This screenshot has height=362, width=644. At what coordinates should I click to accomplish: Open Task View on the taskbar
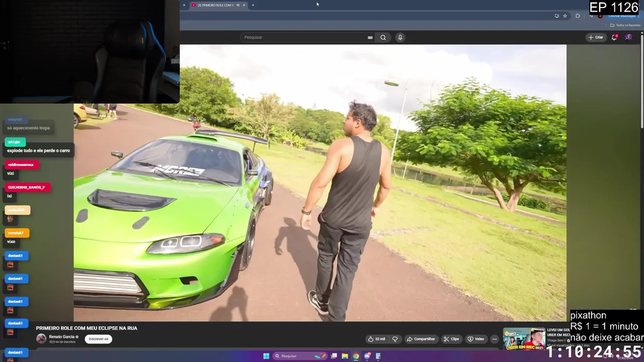pos(334,356)
